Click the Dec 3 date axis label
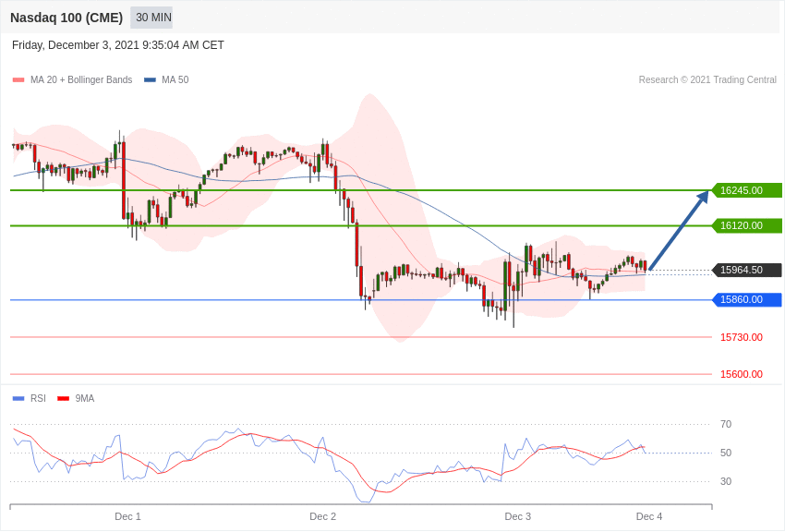 (x=517, y=516)
